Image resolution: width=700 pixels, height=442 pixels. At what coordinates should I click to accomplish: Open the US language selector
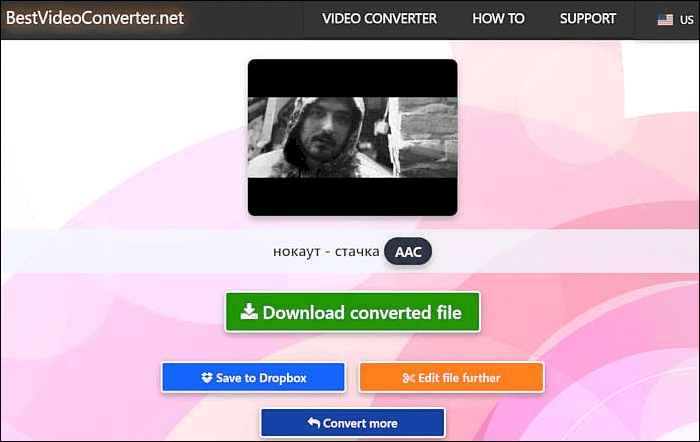[x=674, y=20]
